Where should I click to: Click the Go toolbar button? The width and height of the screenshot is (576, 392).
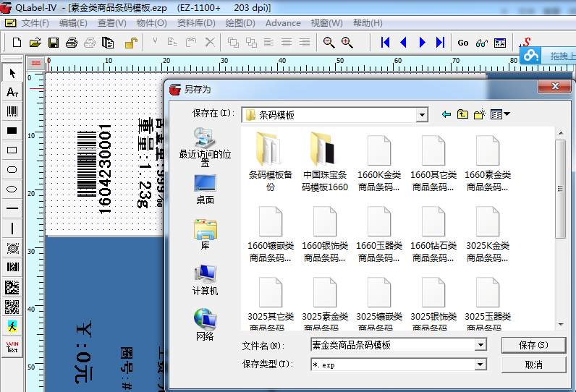click(463, 43)
